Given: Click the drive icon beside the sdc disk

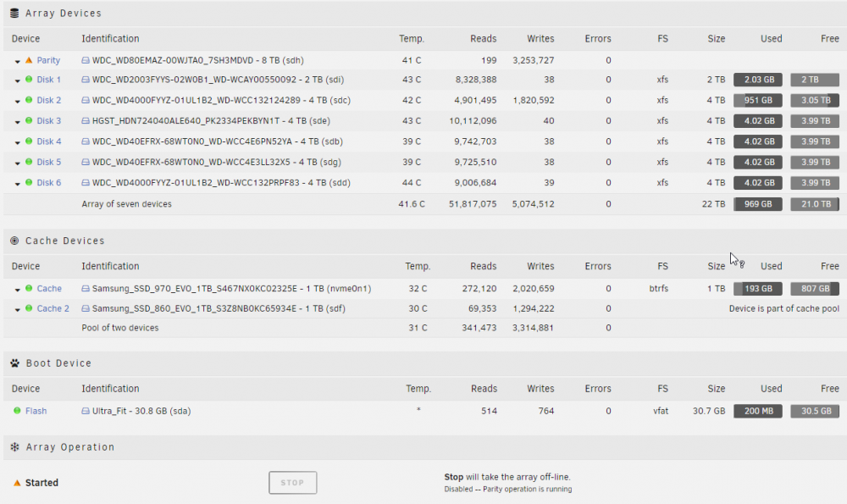Looking at the screenshot, I should click(86, 100).
